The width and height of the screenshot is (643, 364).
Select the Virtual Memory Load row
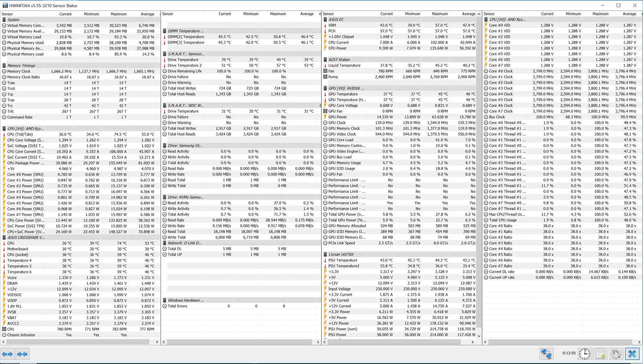coord(80,37)
